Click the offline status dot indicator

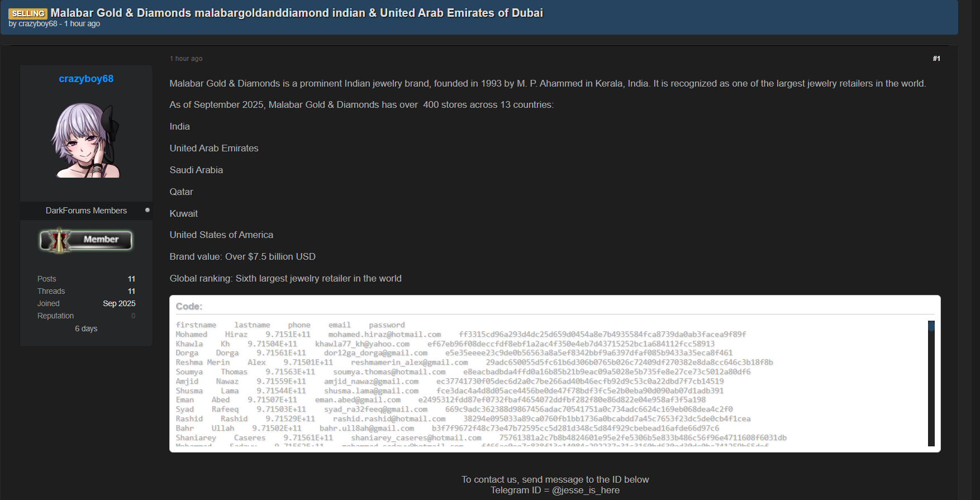[x=148, y=210]
